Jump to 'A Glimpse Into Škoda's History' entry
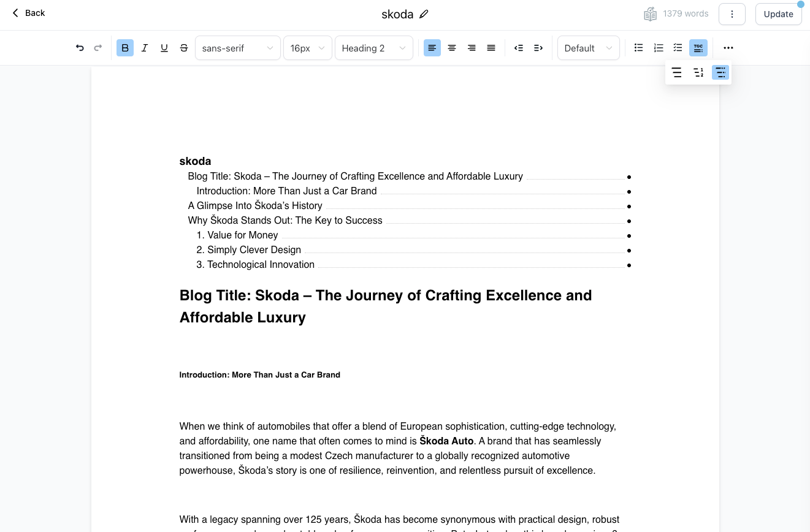 coord(255,206)
